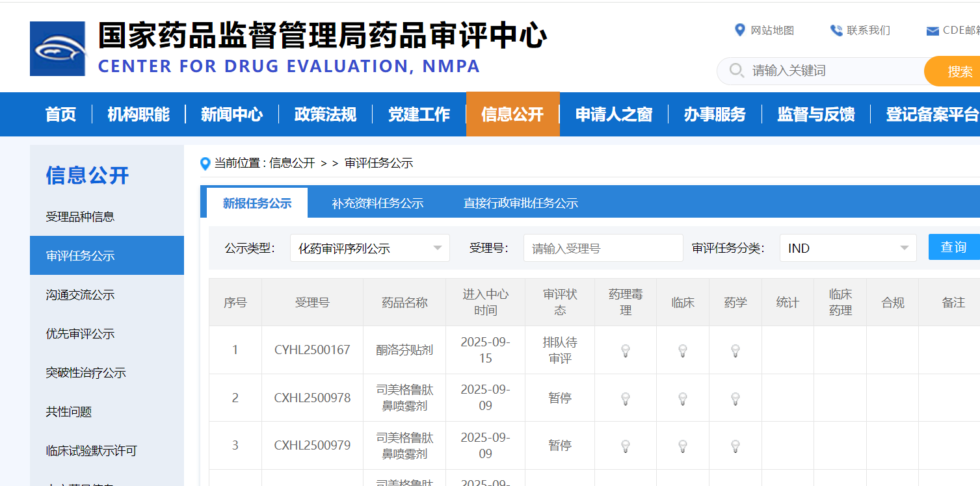Viewport: 980px width, 486px height.
Task: Click the 备注 column header
Action: 953,302
